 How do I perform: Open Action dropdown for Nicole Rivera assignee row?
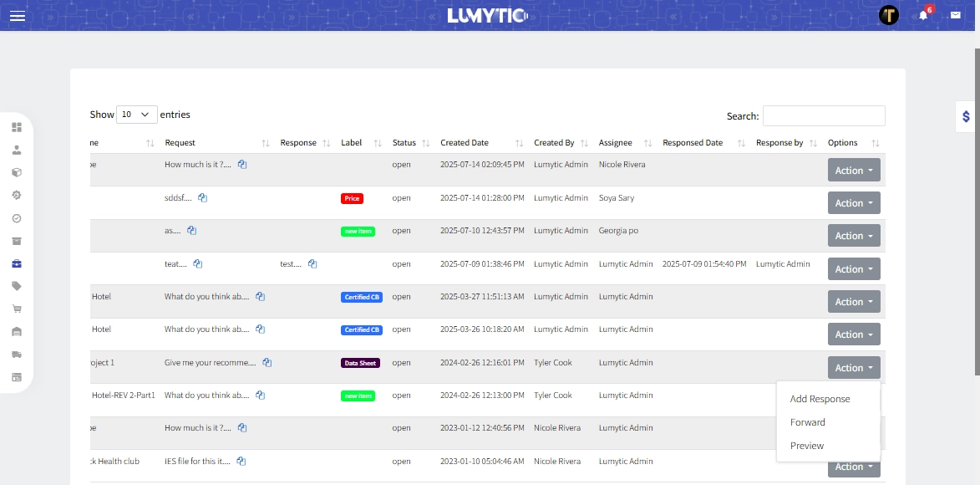[854, 171]
